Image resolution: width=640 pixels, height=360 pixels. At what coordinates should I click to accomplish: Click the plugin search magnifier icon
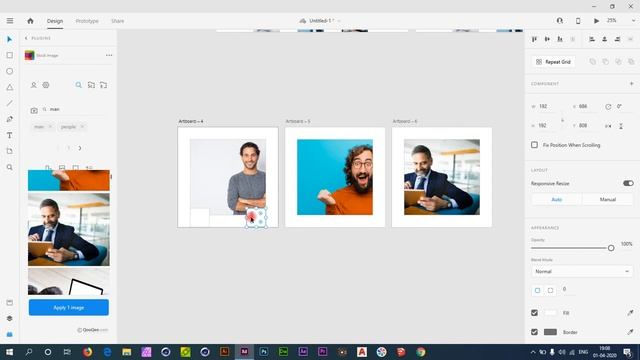click(x=78, y=85)
